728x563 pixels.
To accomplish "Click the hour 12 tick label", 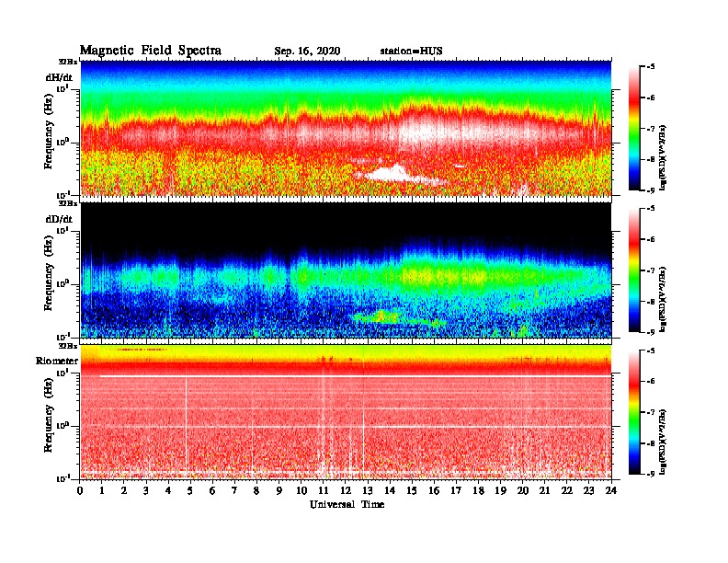I will pos(346,490).
